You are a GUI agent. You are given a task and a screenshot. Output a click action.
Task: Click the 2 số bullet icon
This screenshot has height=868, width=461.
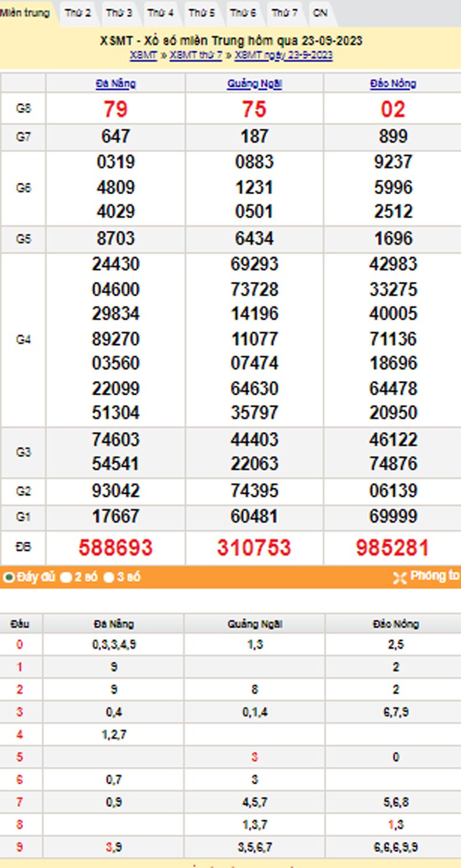coord(65,577)
